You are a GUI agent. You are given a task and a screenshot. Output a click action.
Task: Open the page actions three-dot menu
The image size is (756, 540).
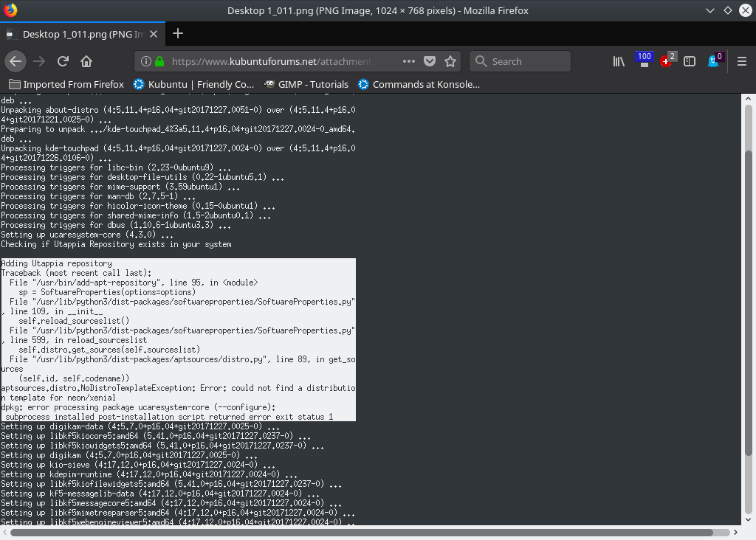(x=409, y=61)
